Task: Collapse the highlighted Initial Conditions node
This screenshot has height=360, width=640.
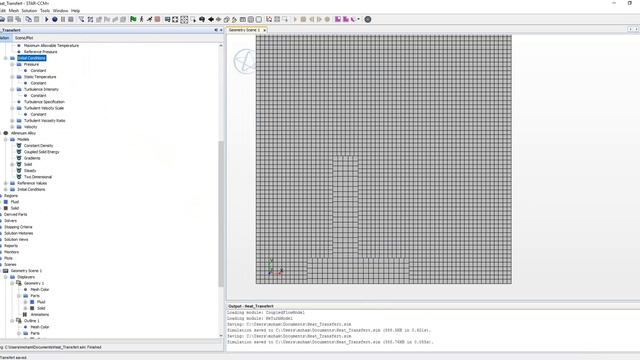Action: tap(6, 58)
